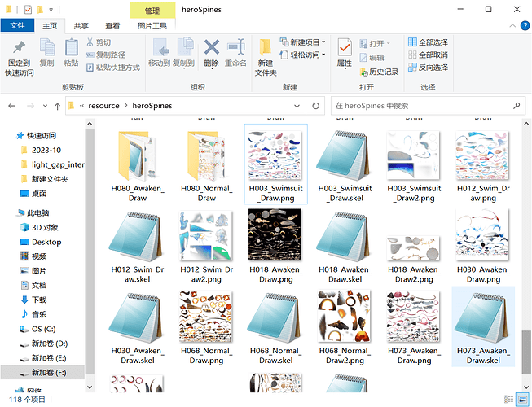
Task: Open recent locations dropdown arrow
Action: (x=45, y=106)
